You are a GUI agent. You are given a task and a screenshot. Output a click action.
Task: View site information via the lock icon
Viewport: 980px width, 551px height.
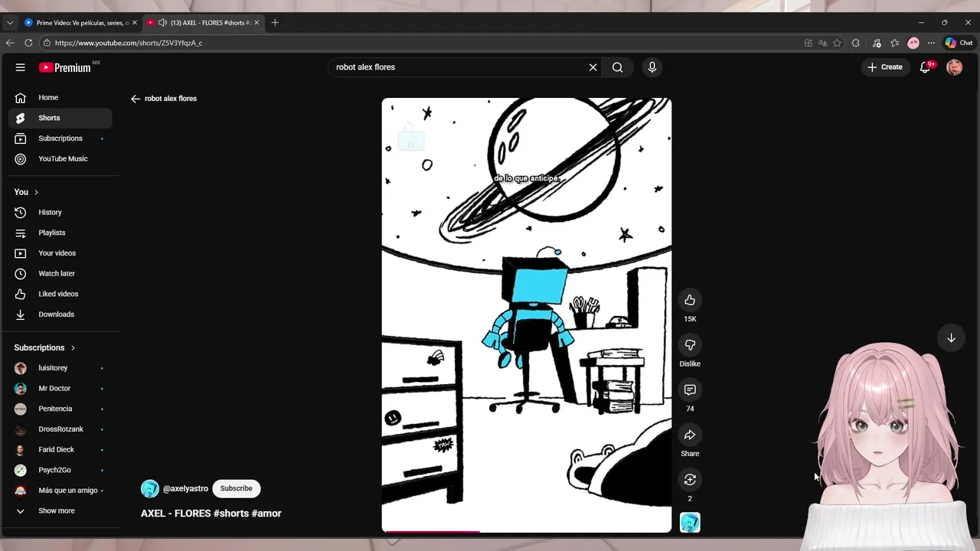tap(47, 43)
